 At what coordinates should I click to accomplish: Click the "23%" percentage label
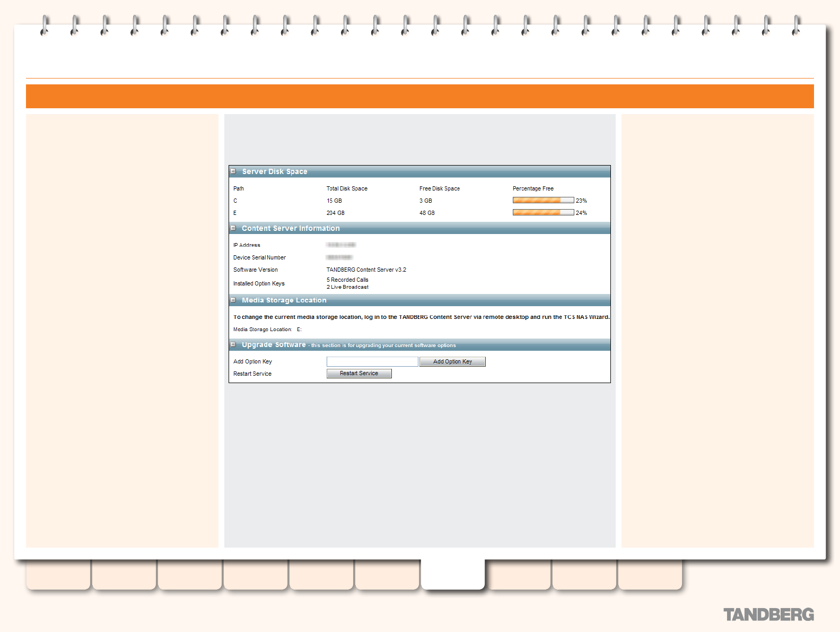tap(581, 201)
